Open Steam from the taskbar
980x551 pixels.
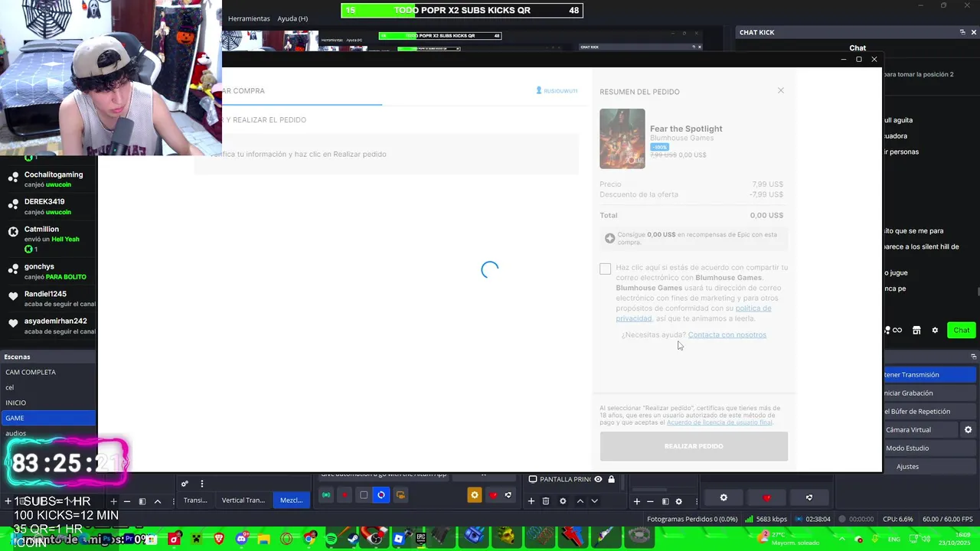tap(352, 539)
